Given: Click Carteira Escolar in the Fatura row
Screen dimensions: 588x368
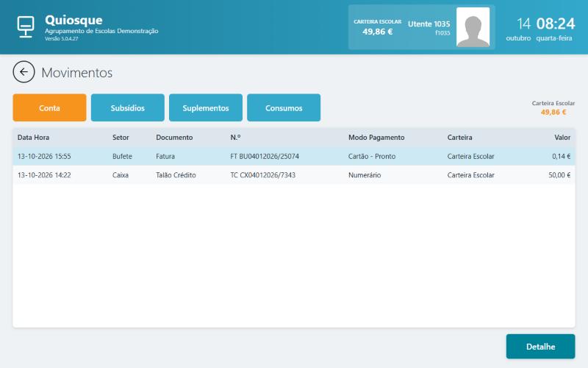Looking at the screenshot, I should point(470,156).
